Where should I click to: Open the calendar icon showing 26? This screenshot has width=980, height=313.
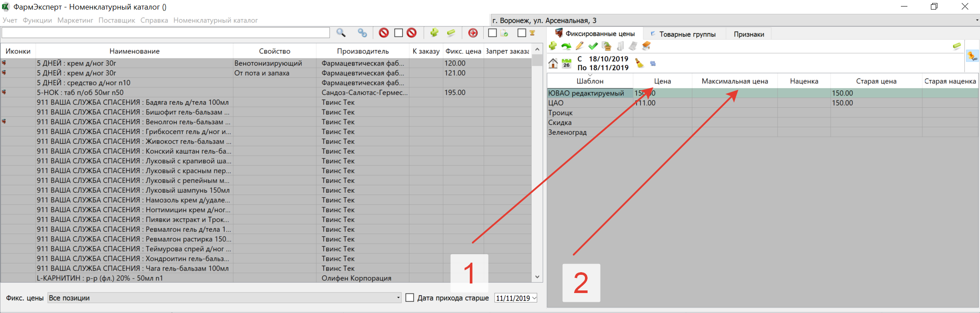point(566,63)
